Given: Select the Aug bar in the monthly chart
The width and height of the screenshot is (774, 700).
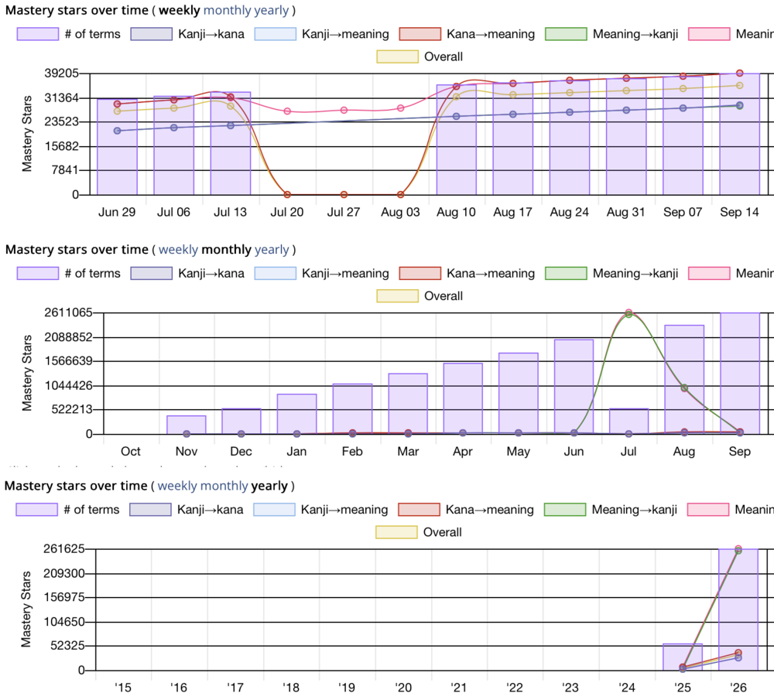Looking at the screenshot, I should point(684,380).
